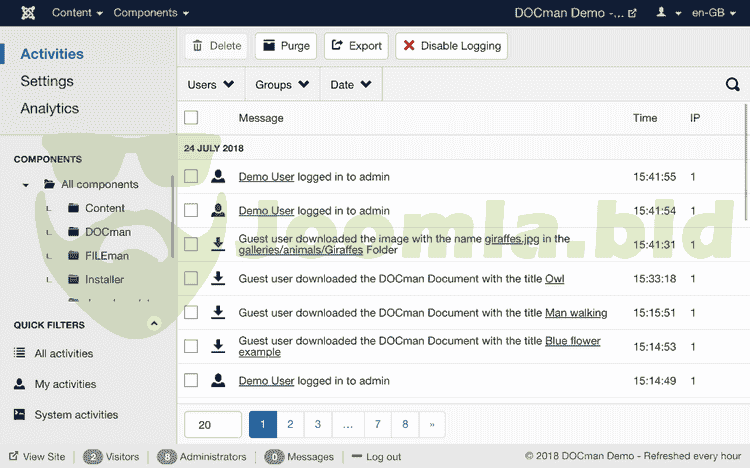Tick the checkbox for the 15:41:54 login row
The image size is (750, 468).
(191, 210)
